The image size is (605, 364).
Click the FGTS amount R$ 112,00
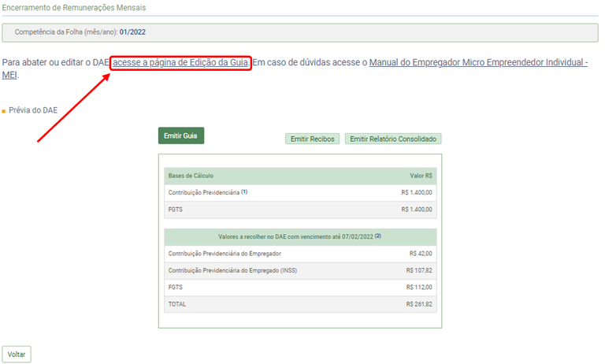419,287
